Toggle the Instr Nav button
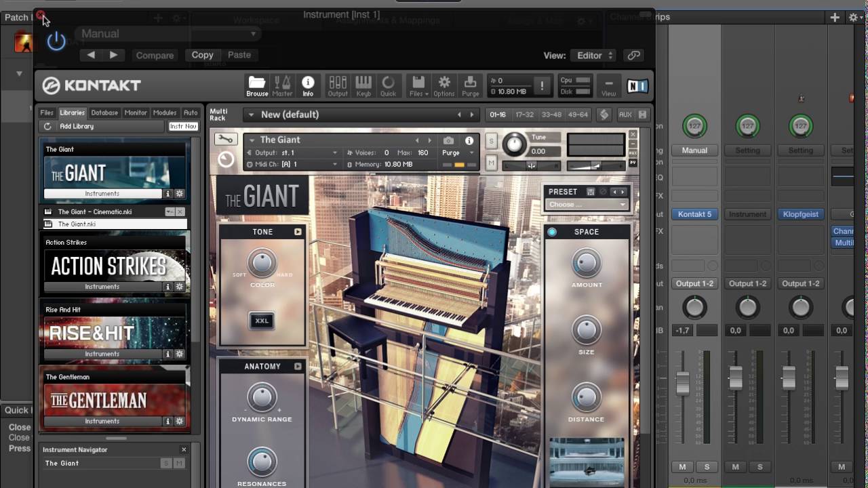This screenshot has height=488, width=868. pyautogui.click(x=183, y=127)
